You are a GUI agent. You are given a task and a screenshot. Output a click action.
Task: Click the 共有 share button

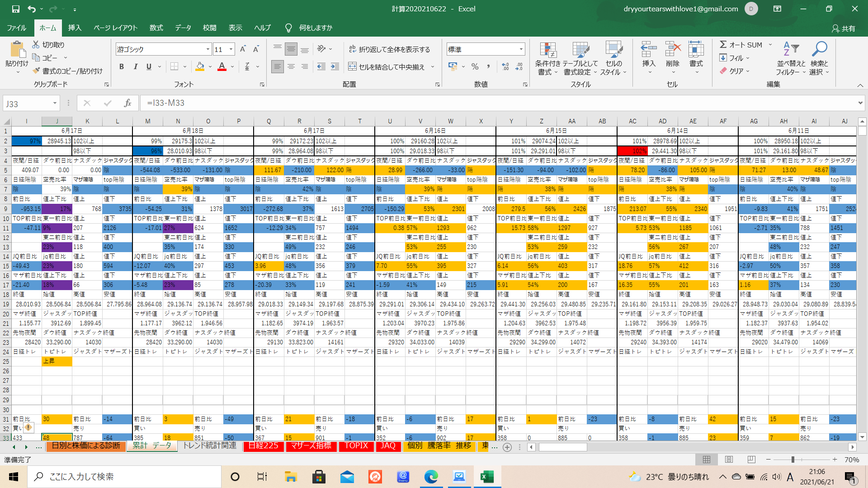844,28
